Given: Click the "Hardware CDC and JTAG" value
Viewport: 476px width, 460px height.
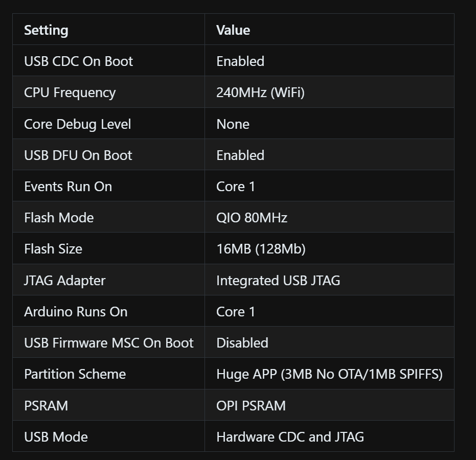Looking at the screenshot, I should pyautogui.click(x=290, y=437).
